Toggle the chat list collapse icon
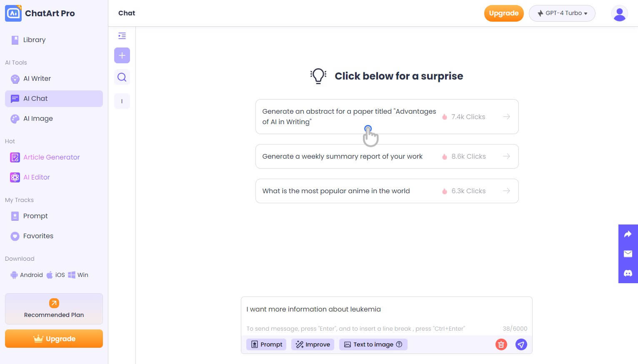 point(122,36)
